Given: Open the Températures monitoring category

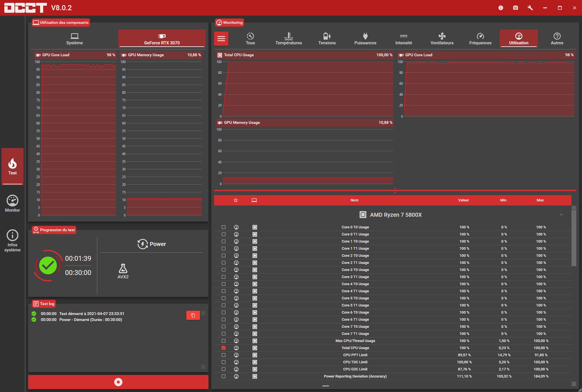Looking at the screenshot, I should 289,39.
